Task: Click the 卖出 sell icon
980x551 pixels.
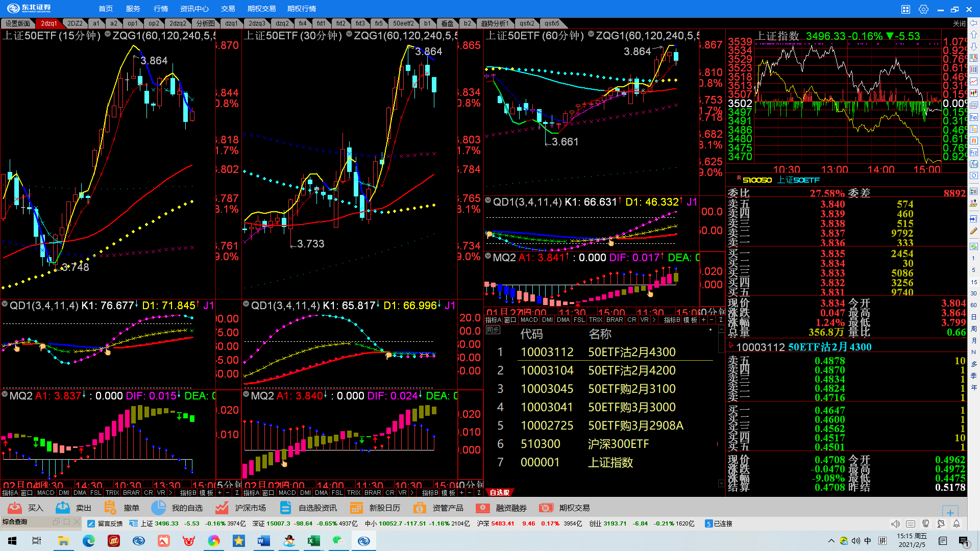Action: [63, 508]
